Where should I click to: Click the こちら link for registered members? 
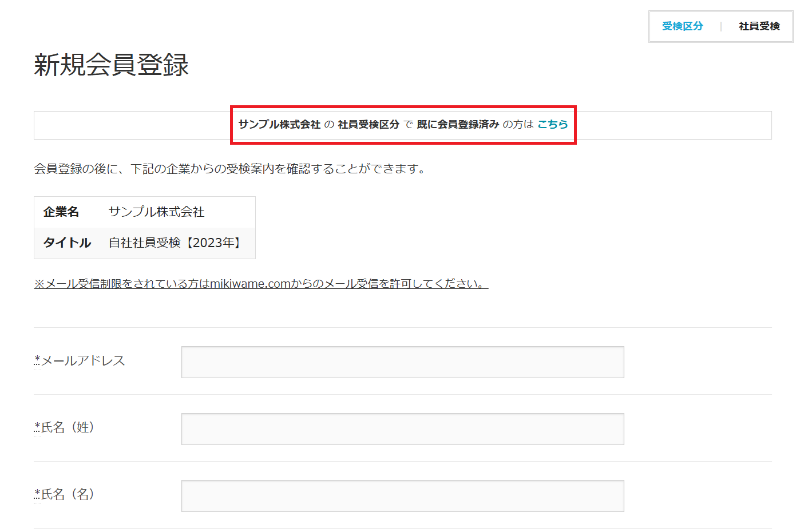552,125
